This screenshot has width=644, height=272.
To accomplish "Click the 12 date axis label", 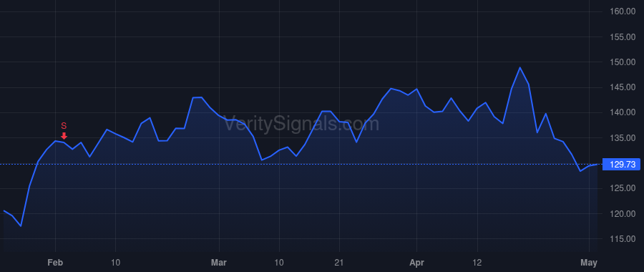I will pos(477,262).
